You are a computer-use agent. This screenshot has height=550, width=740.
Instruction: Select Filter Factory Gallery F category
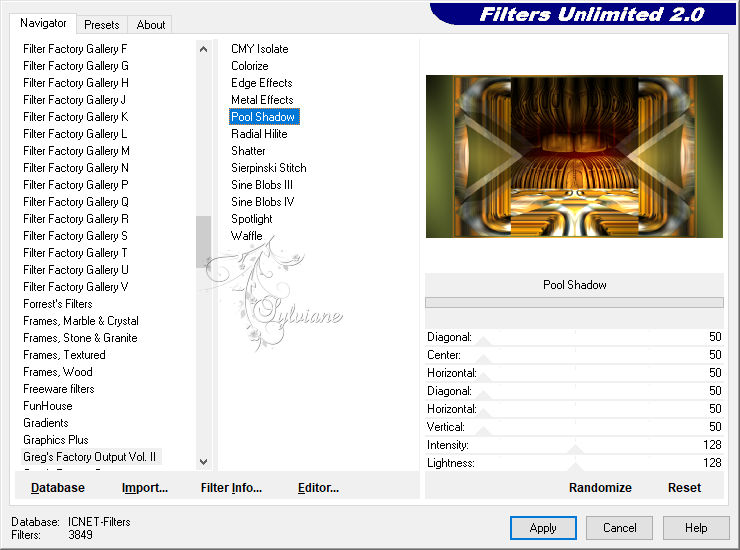[x=75, y=49]
